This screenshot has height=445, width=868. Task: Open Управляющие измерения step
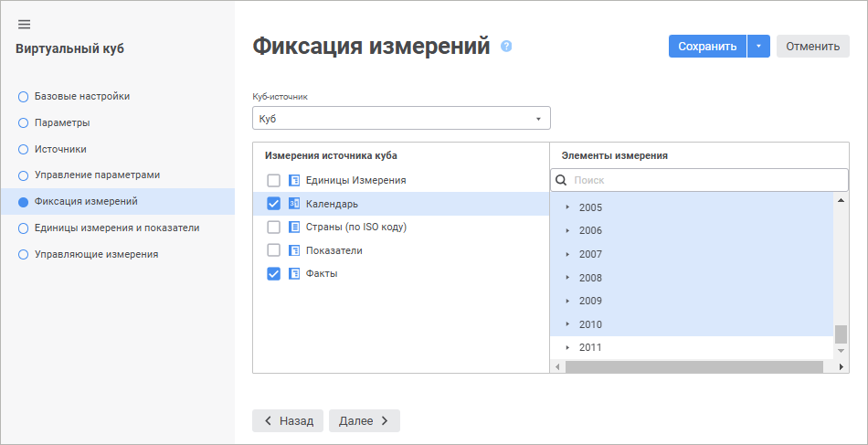[x=96, y=254]
